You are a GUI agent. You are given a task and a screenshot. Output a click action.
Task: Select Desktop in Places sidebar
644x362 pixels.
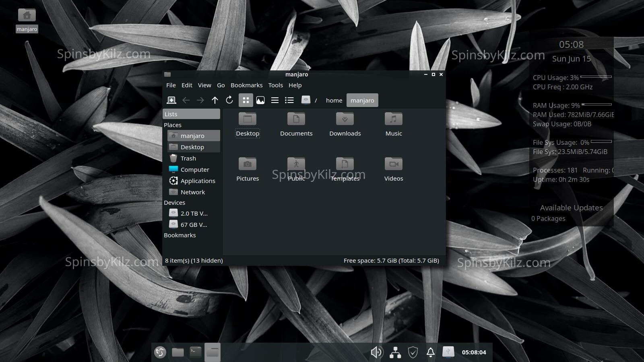pos(194,147)
